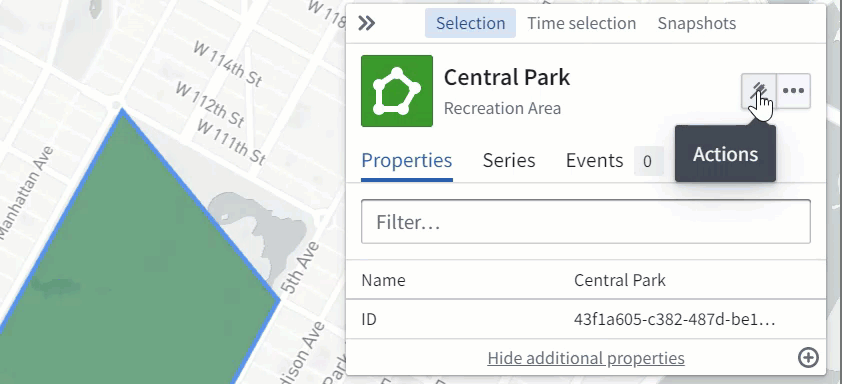The height and width of the screenshot is (384, 842).
Task: Click the green Central Park polygon icon
Action: [397, 91]
